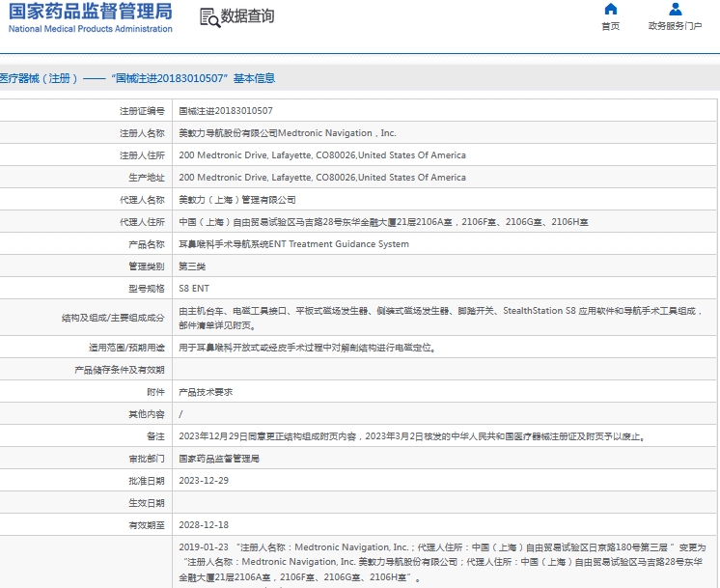Click the 有效期至 label

(147, 525)
